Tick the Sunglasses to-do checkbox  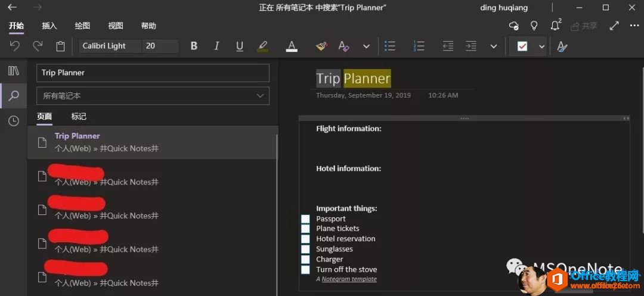point(305,250)
